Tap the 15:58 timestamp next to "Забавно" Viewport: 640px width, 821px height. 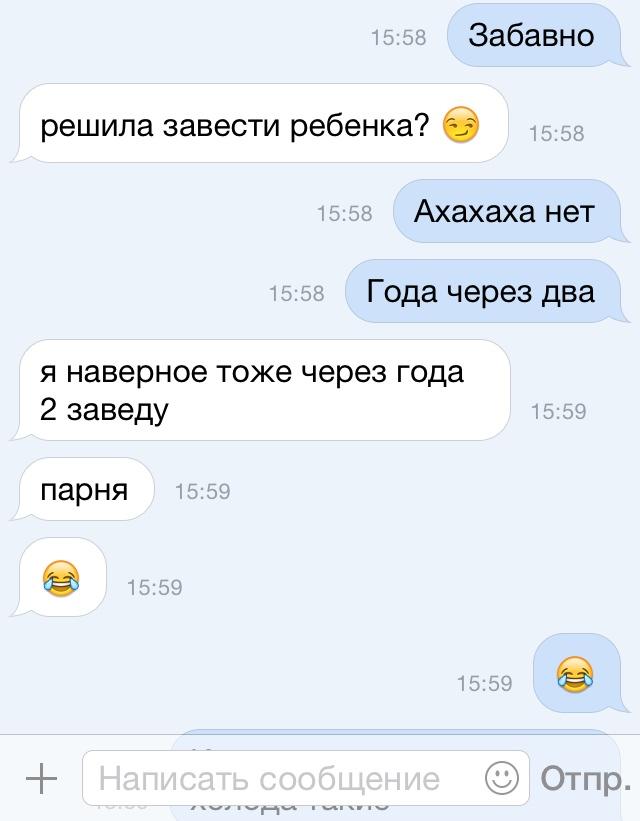tap(399, 38)
